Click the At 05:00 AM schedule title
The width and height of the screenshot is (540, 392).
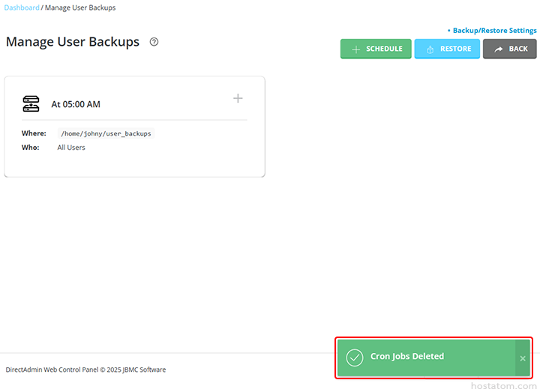click(76, 104)
